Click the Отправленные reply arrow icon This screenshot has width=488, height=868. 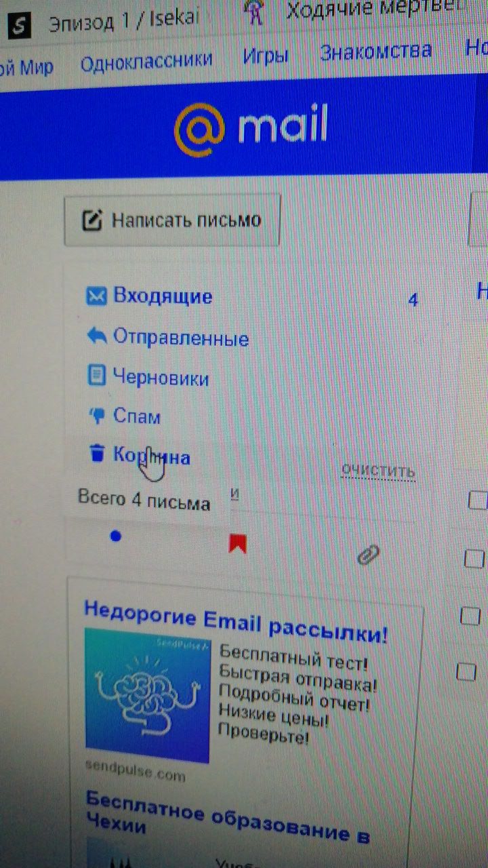[97, 335]
